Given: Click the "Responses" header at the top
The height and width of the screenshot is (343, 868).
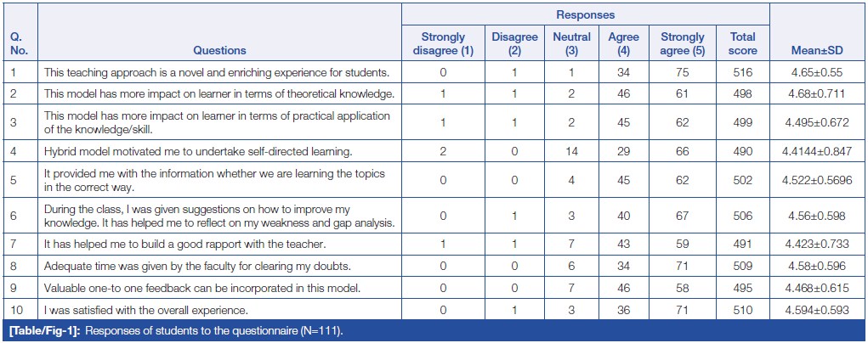Looking at the screenshot, I should tap(585, 15).
